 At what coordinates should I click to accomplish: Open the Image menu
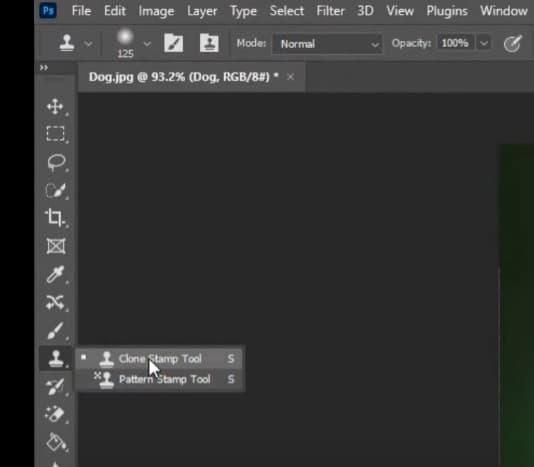(x=156, y=11)
